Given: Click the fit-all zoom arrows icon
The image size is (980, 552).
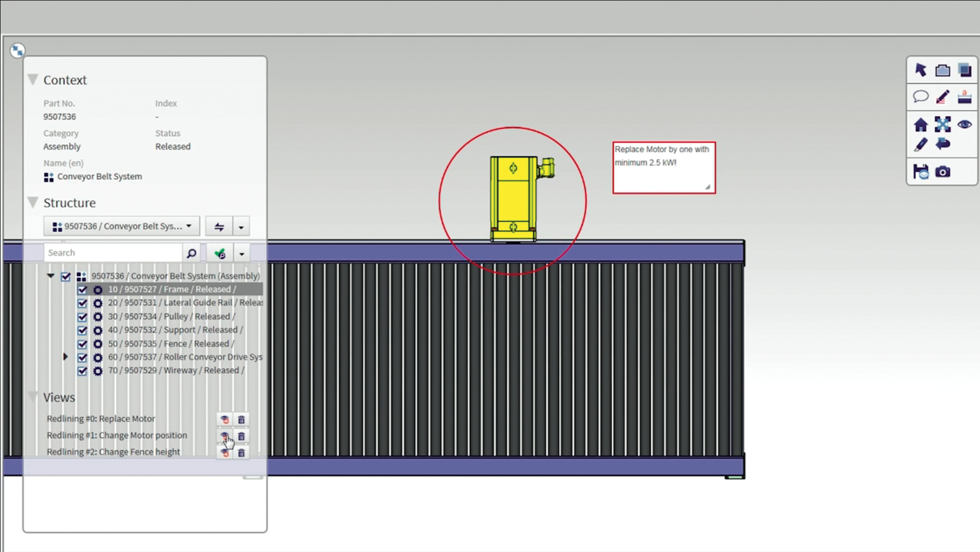Looking at the screenshot, I should point(942,124).
